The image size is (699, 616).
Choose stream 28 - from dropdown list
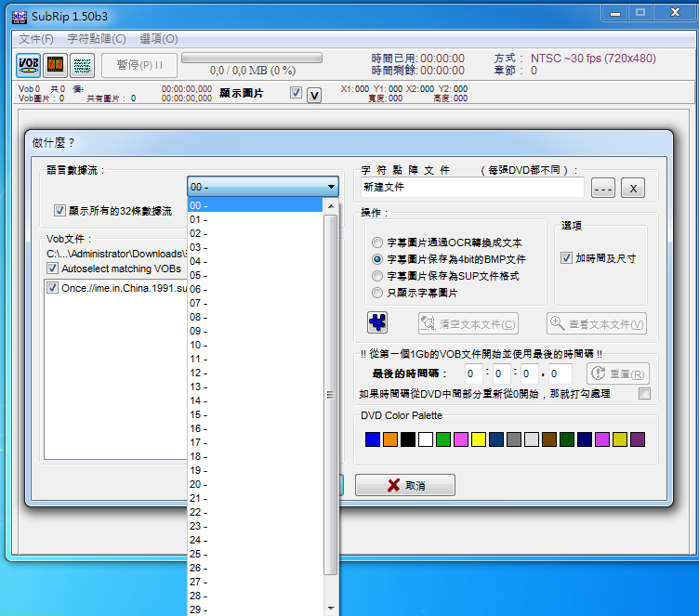[x=255, y=596]
